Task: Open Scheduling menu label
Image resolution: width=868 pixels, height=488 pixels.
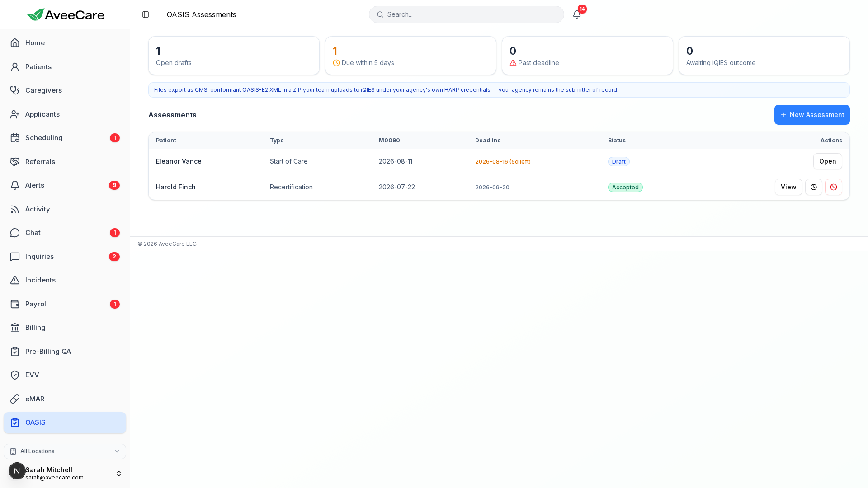Action: [44, 138]
